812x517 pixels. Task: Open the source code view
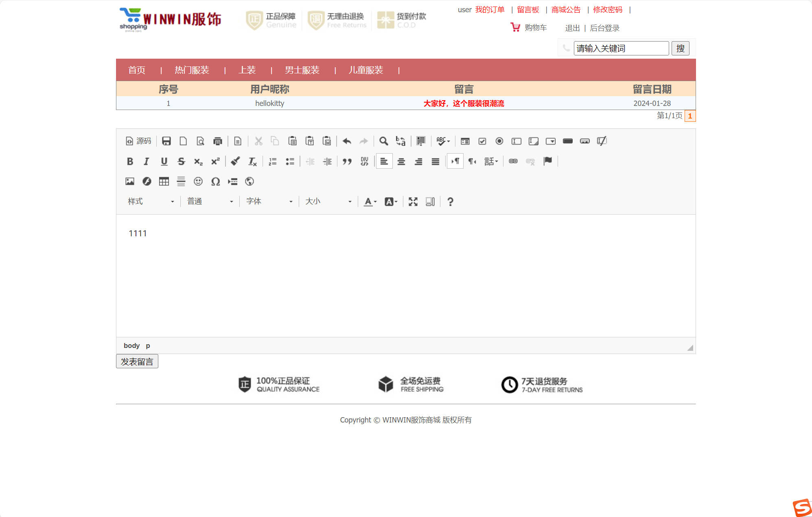138,141
